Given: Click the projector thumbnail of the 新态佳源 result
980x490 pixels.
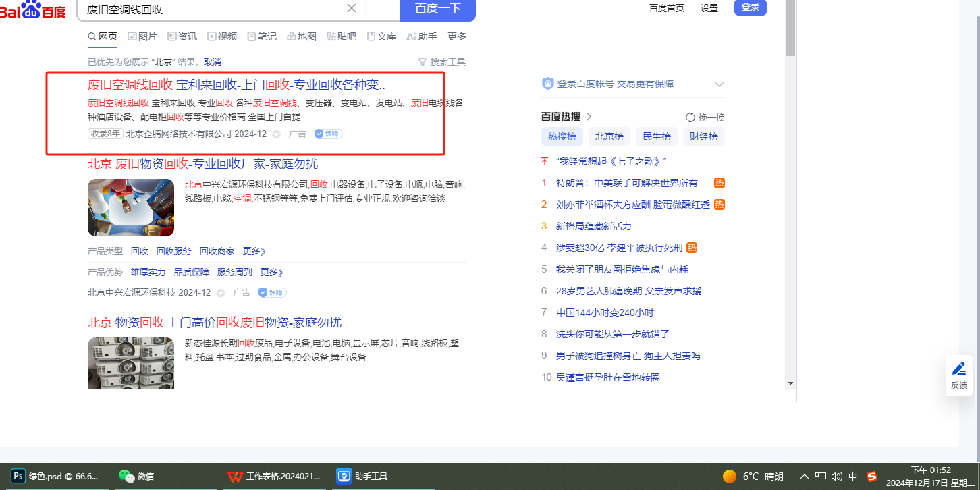Looking at the screenshot, I should coord(131,363).
